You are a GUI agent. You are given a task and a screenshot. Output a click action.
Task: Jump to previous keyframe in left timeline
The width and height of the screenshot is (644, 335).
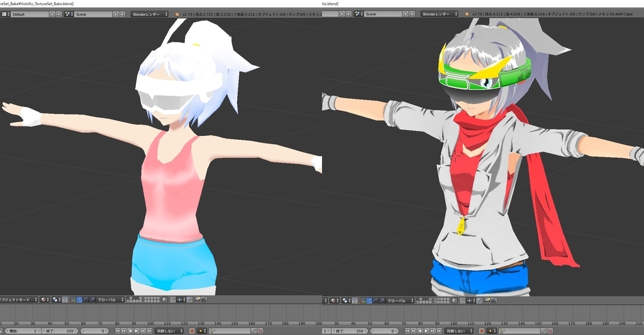point(123,331)
